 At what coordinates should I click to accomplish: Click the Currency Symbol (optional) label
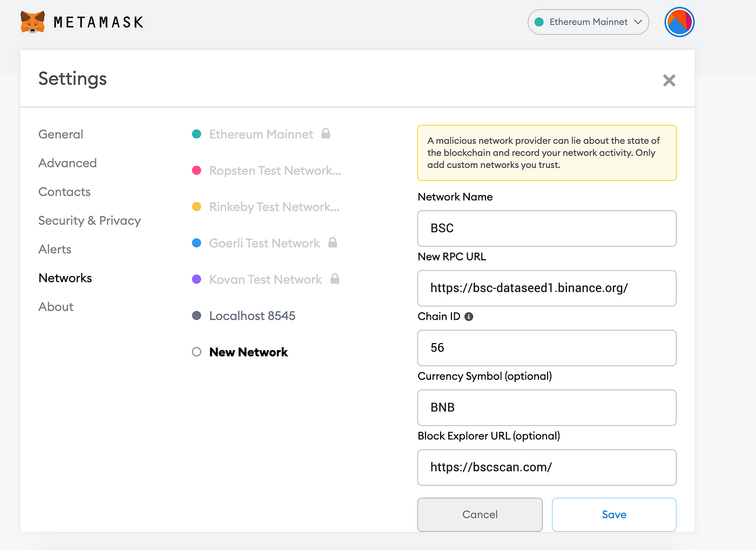click(485, 376)
